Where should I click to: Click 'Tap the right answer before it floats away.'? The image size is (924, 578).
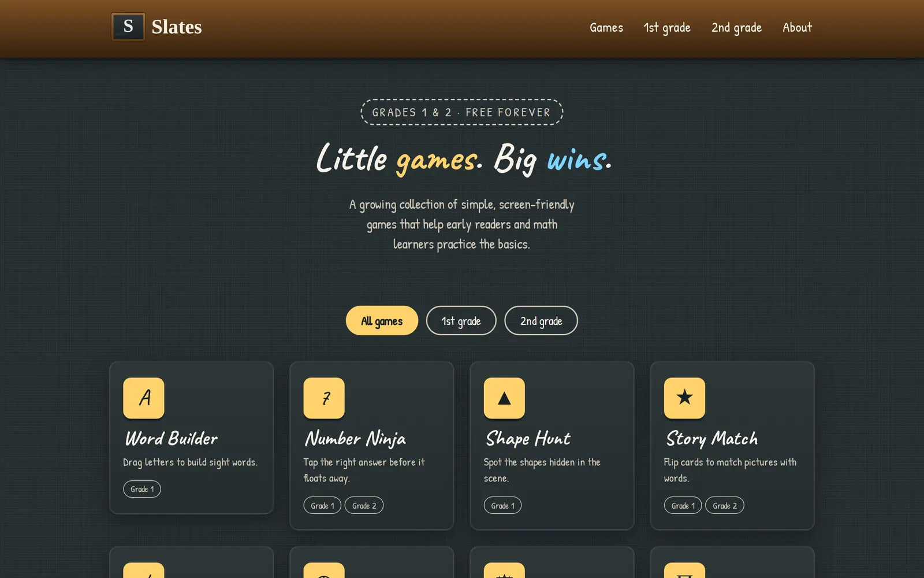(x=364, y=470)
